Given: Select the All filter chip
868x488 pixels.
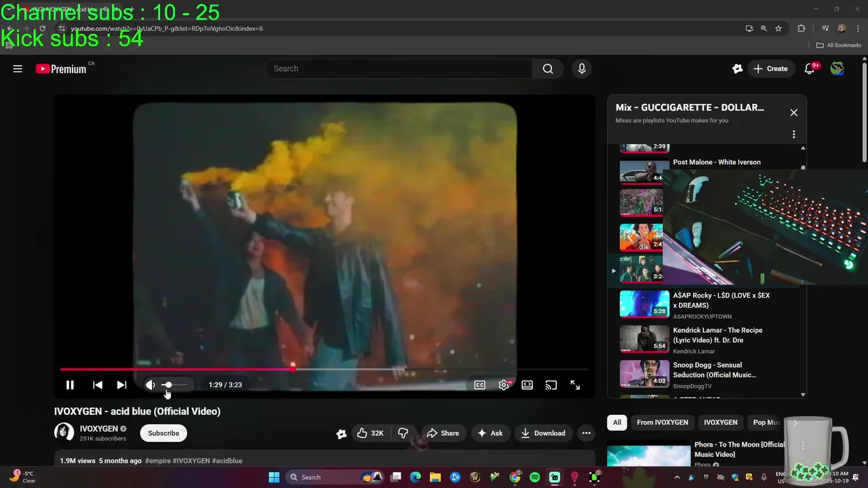Looking at the screenshot, I should tap(617, 422).
